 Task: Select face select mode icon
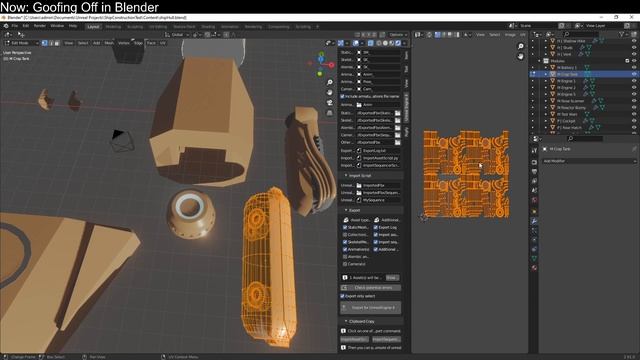pos(57,43)
